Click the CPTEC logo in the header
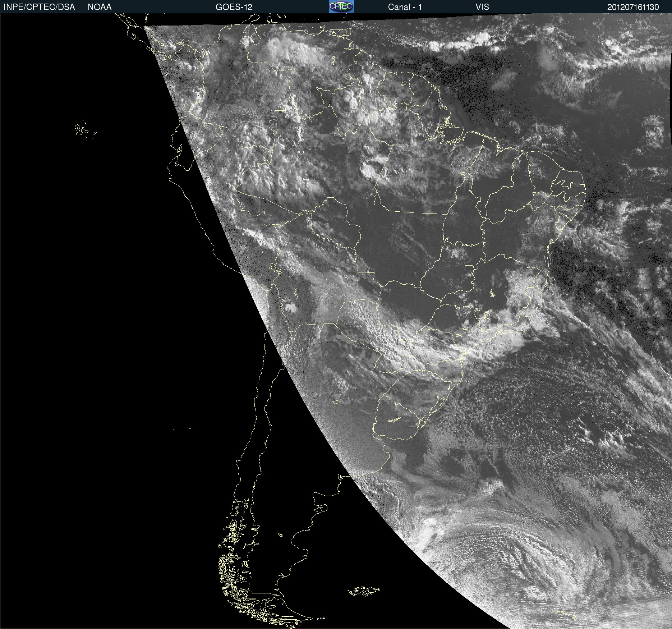The width and height of the screenshot is (672, 629). pyautogui.click(x=341, y=6)
